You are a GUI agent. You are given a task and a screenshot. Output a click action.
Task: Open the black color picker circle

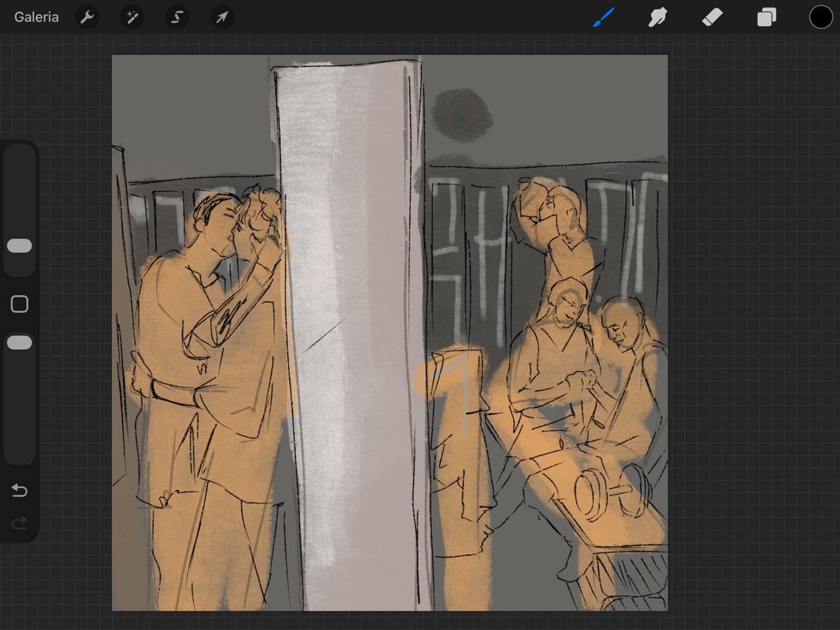click(x=821, y=17)
